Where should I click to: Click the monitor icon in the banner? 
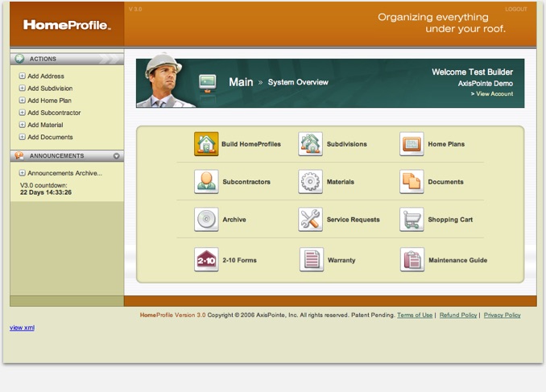[x=208, y=84]
